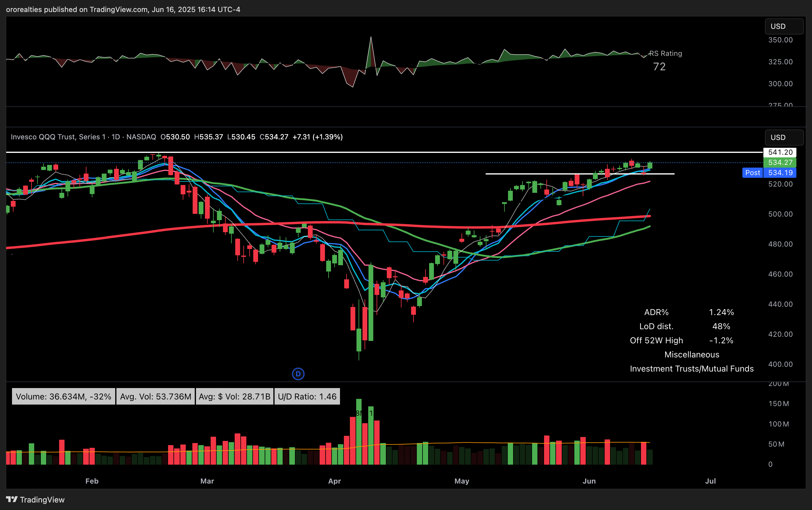812x510 pixels.
Task: Click the 400.00 price axis label
Action: tap(780, 364)
